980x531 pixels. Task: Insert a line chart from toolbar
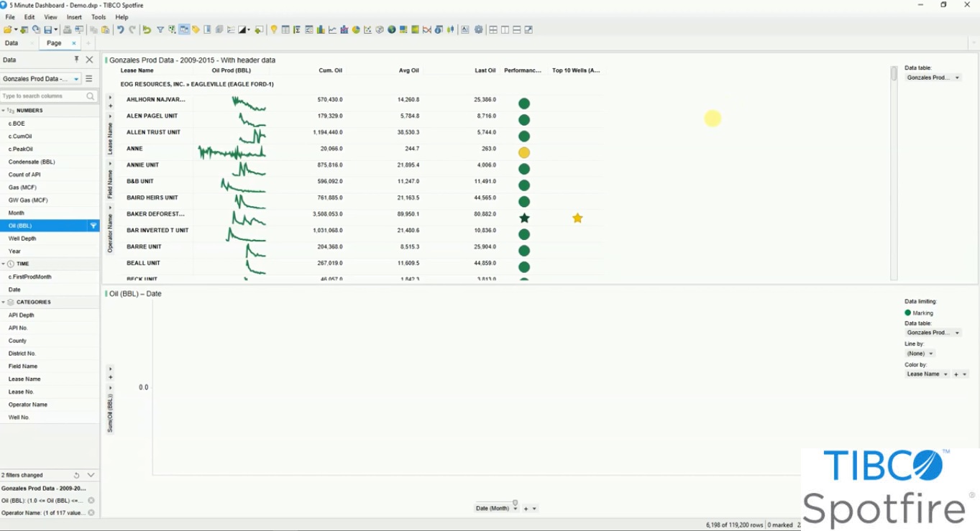coord(332,29)
